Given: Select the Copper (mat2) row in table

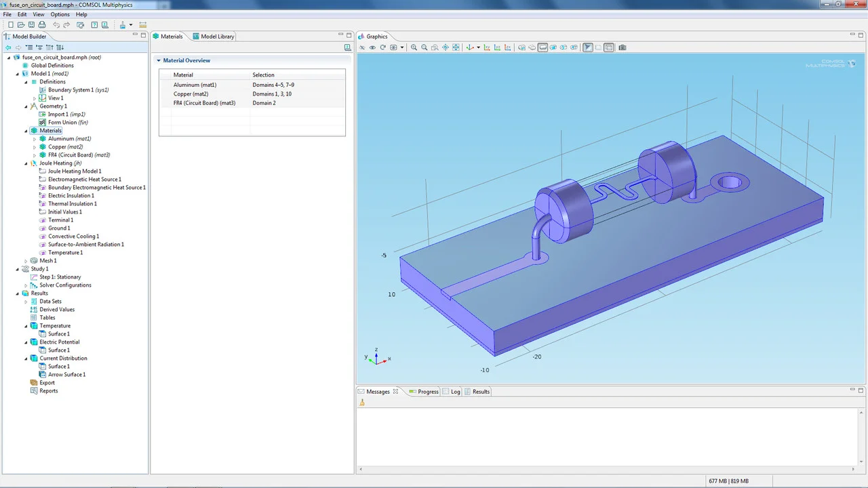Looking at the screenshot, I should (x=191, y=94).
